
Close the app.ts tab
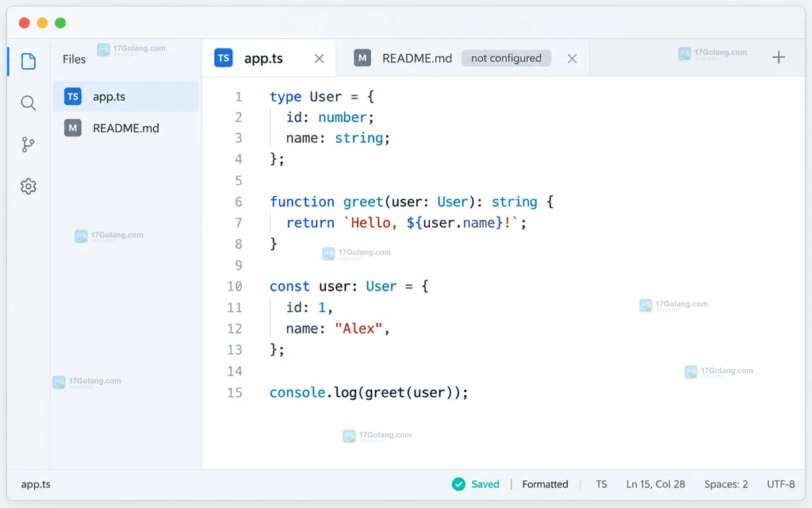(319, 59)
